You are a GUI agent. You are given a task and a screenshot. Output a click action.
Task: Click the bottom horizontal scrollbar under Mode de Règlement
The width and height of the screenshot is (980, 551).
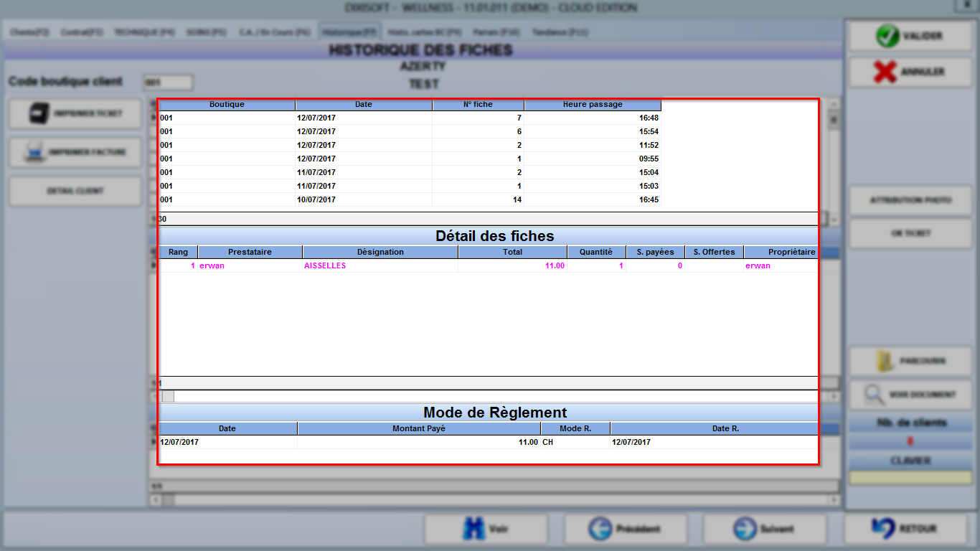(495, 499)
